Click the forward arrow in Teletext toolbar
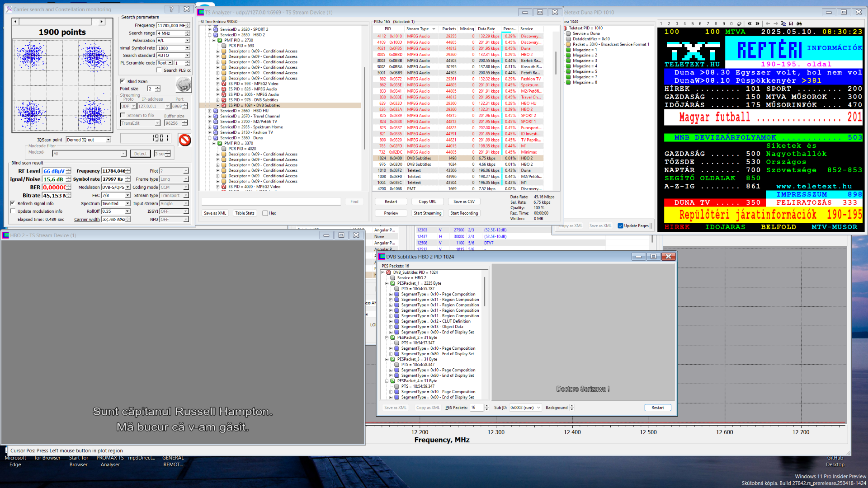The width and height of the screenshot is (868, 488). tap(776, 23)
